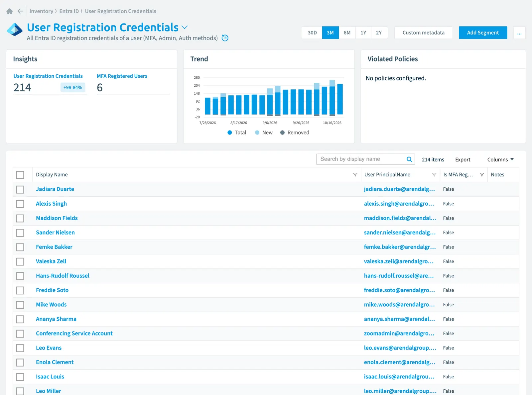Viewport: 532px width, 395px height.
Task: Open the more options ellipsis button
Action: click(519, 33)
